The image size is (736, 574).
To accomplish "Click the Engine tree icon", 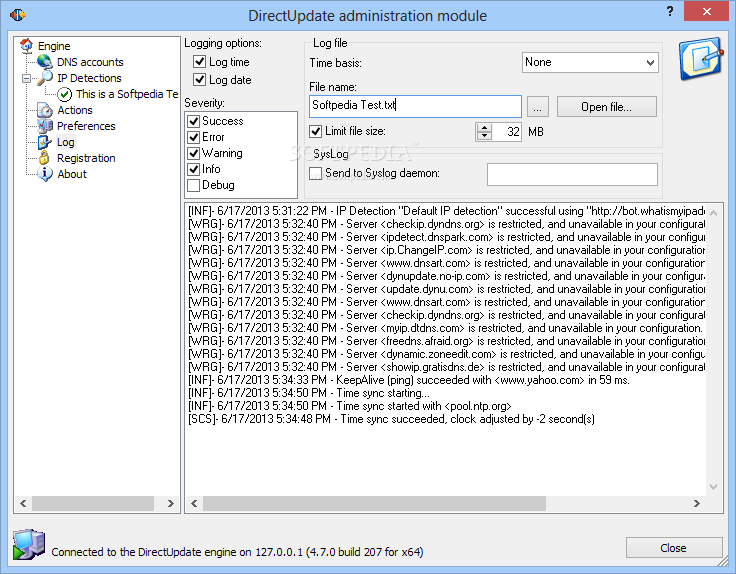I will click(x=27, y=46).
